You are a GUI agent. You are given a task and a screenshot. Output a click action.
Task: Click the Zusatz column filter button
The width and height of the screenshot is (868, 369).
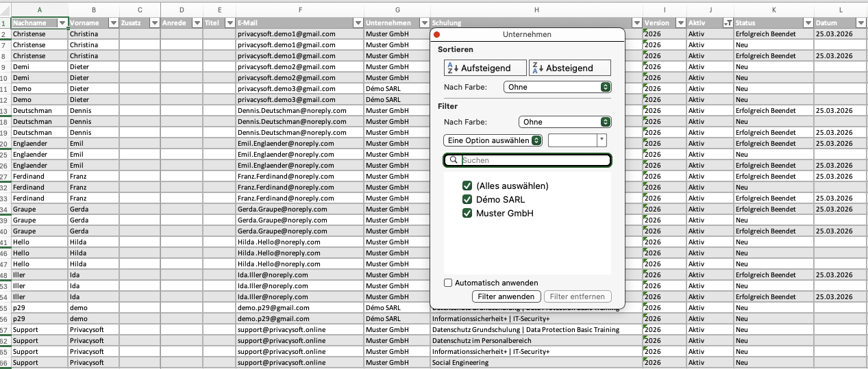[155, 23]
